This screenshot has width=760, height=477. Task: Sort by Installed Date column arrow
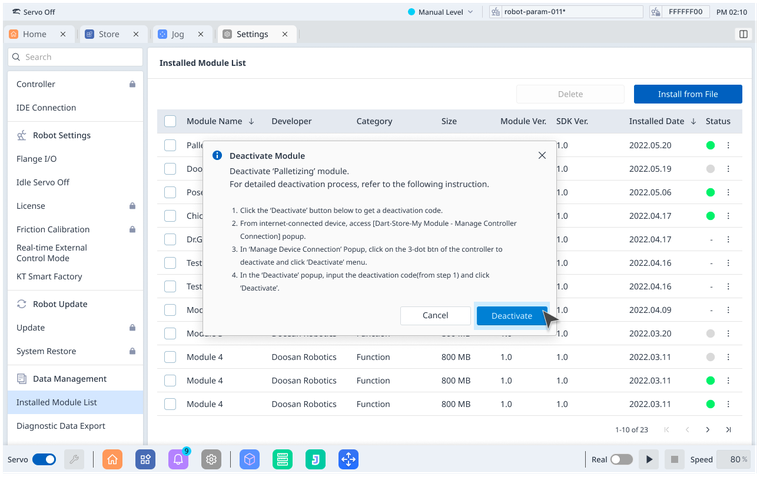pos(692,121)
